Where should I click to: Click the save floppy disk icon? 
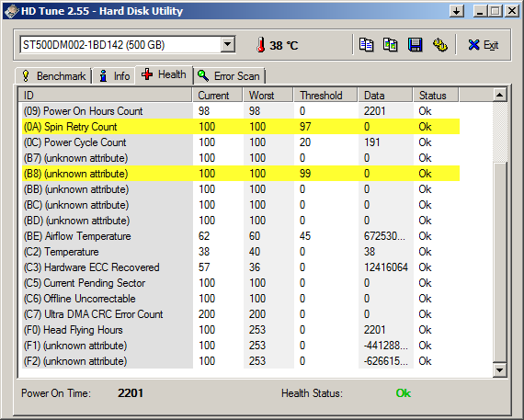(415, 45)
